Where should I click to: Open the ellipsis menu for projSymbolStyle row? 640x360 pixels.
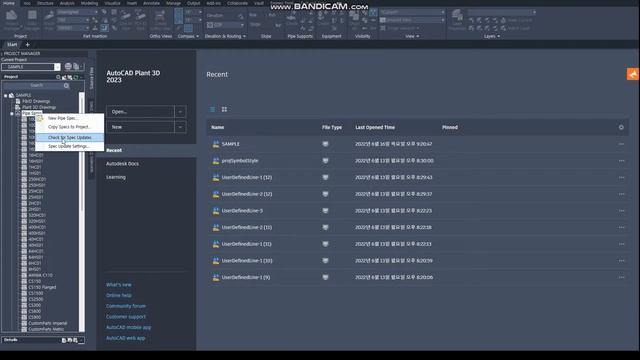[621, 161]
